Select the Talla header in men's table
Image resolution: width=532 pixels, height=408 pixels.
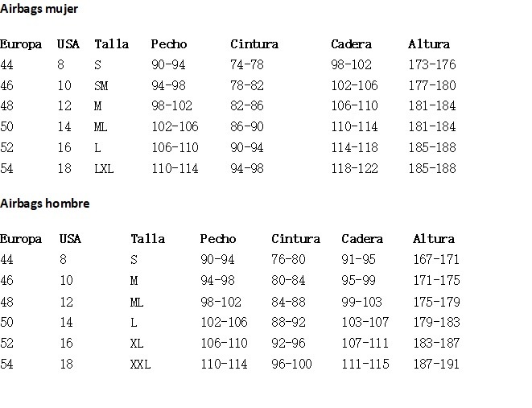pos(148,239)
